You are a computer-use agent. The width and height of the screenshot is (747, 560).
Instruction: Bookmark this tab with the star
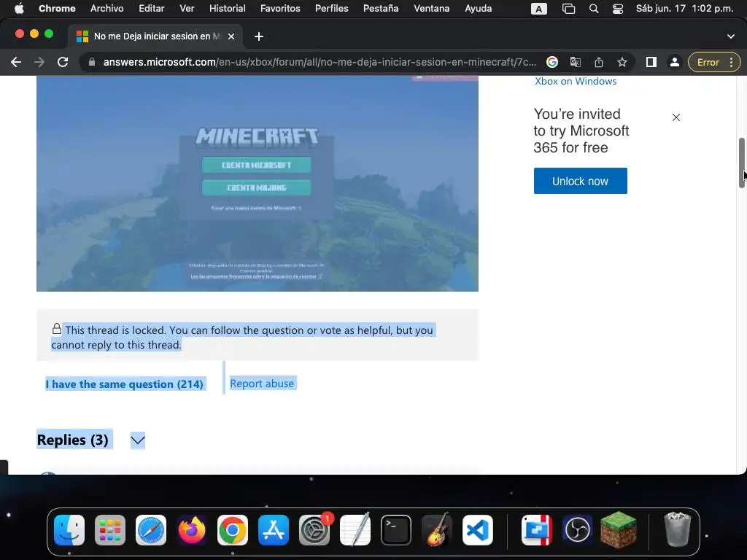tap(622, 63)
